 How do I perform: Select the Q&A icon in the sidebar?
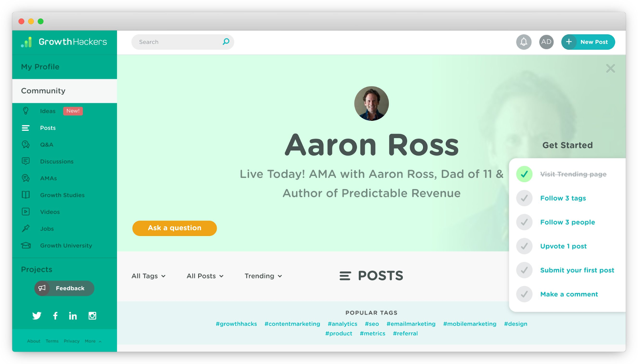[x=26, y=144]
